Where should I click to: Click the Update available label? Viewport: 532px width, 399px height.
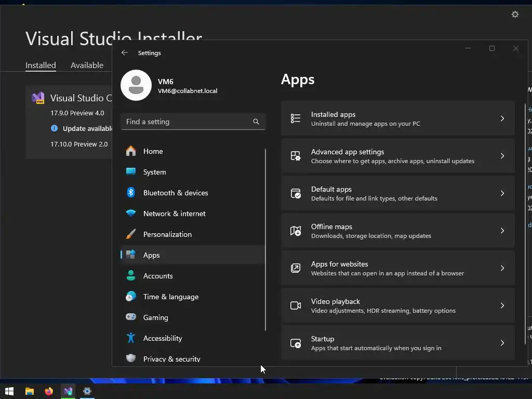click(87, 129)
